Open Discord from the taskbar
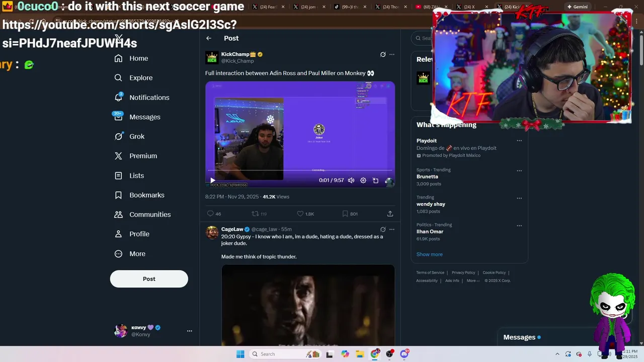Viewport: 644px width, 362px height. click(404, 354)
